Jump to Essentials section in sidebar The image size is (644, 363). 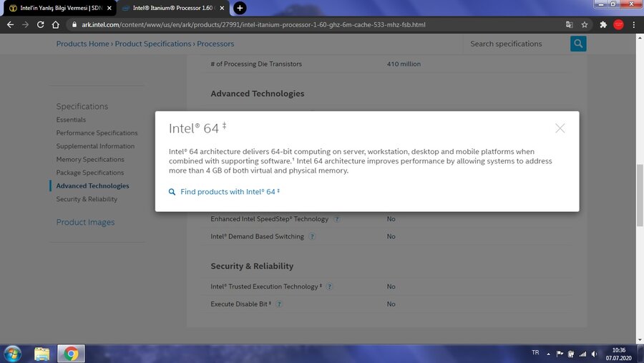point(71,120)
